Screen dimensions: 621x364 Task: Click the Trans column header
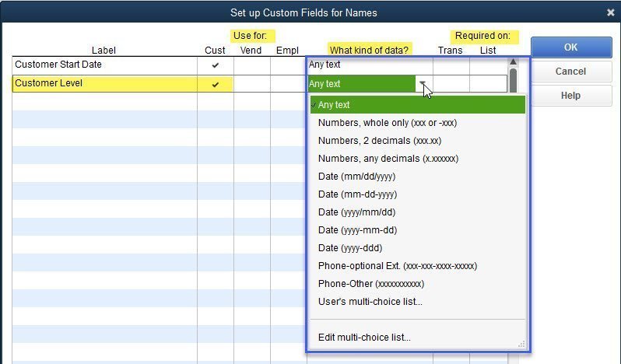(451, 51)
